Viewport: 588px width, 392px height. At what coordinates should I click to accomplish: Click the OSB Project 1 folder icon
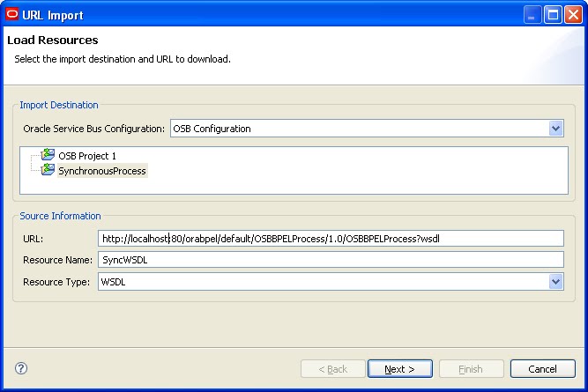[x=48, y=154]
